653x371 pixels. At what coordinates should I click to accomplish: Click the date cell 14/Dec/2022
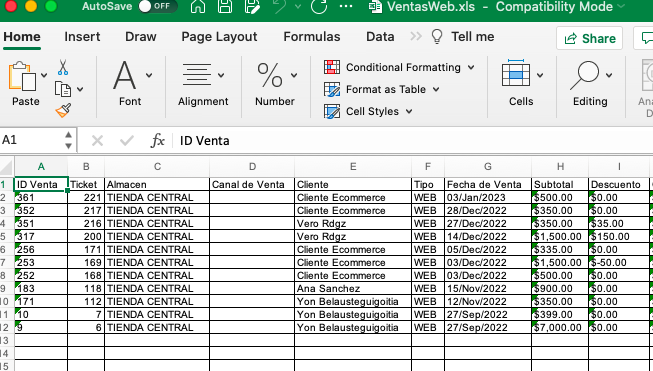[x=488, y=237]
